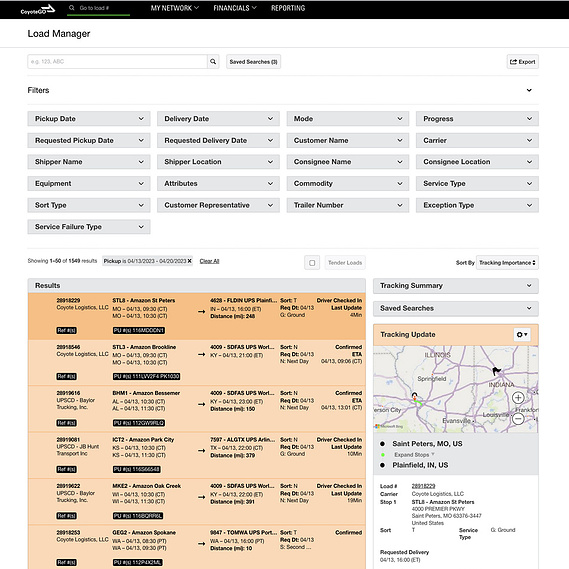Remove the Pickup date filter chip X
Image resolution: width=569 pixels, height=569 pixels.
coord(189,261)
